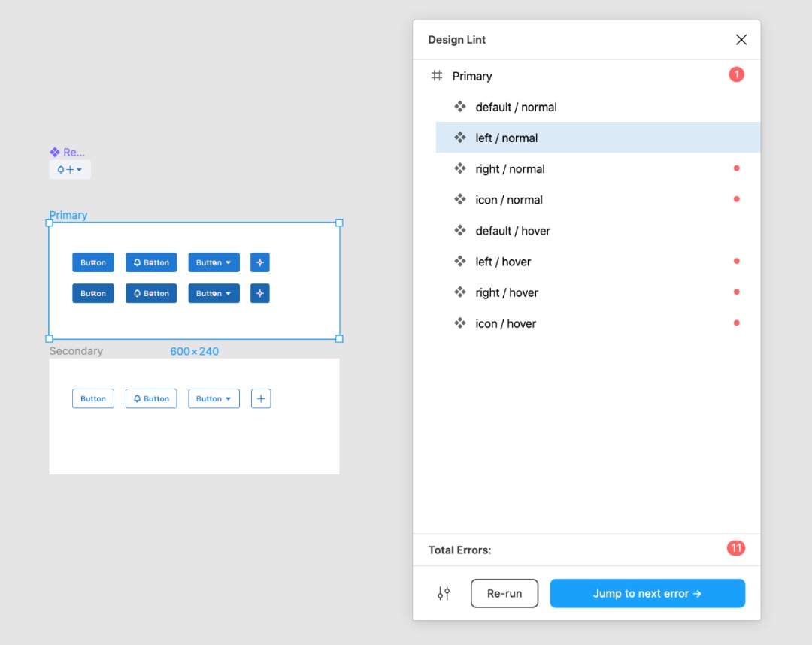Click the red error badge on Primary row
This screenshot has height=645, width=812.
736,74
